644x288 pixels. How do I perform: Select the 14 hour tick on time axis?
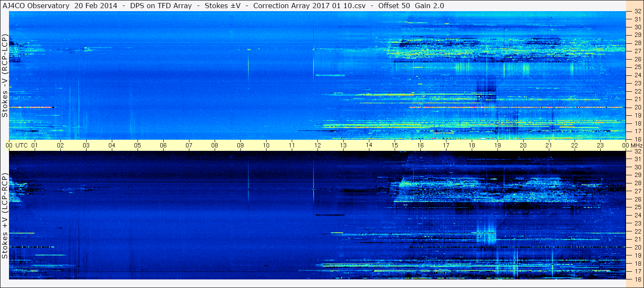pos(369,145)
